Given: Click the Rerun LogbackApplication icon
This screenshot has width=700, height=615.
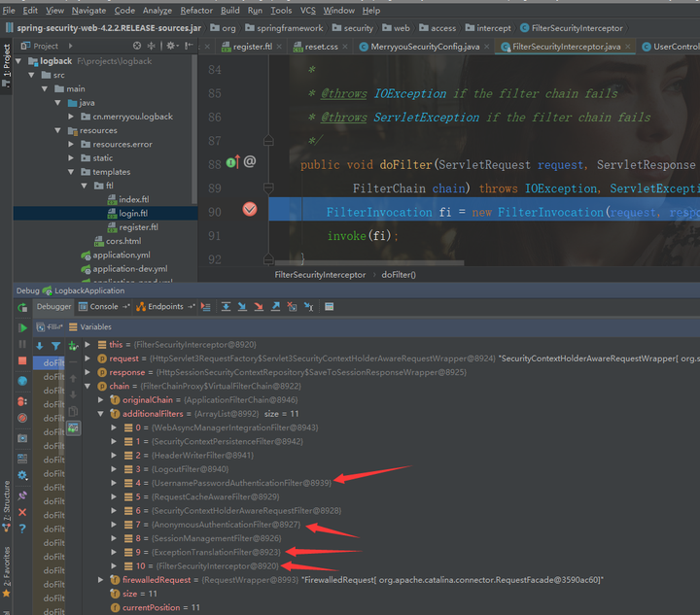Looking at the screenshot, I should pyautogui.click(x=22, y=307).
